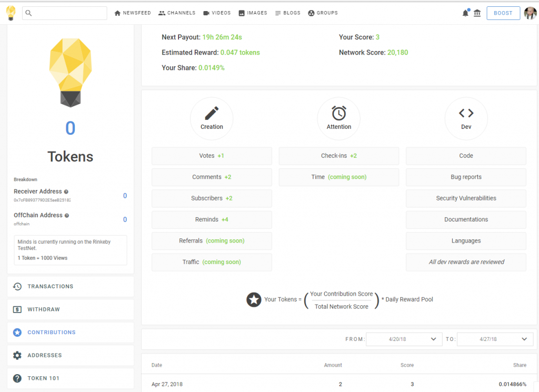This screenshot has width=539, height=392.
Task: Focus the search input field
Action: pos(65,13)
